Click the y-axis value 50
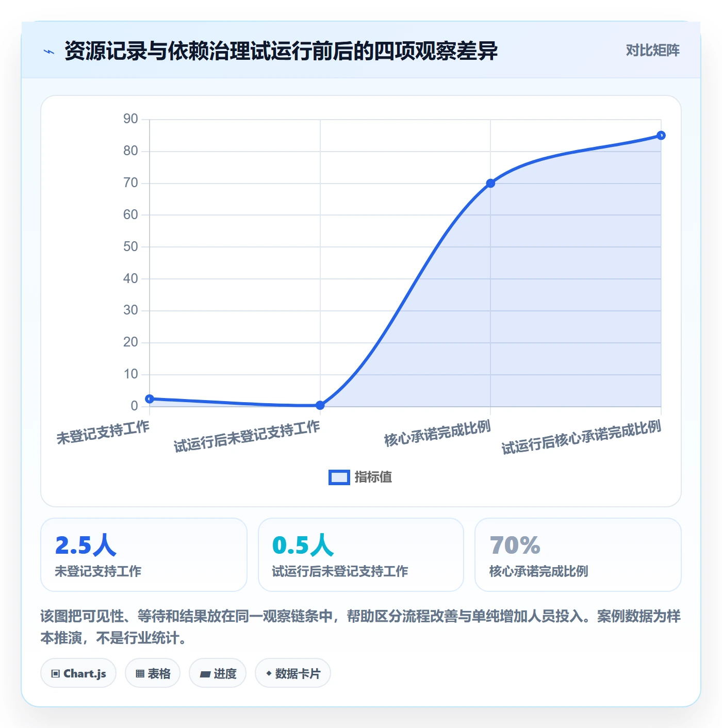The width and height of the screenshot is (722, 728). pyautogui.click(x=130, y=246)
